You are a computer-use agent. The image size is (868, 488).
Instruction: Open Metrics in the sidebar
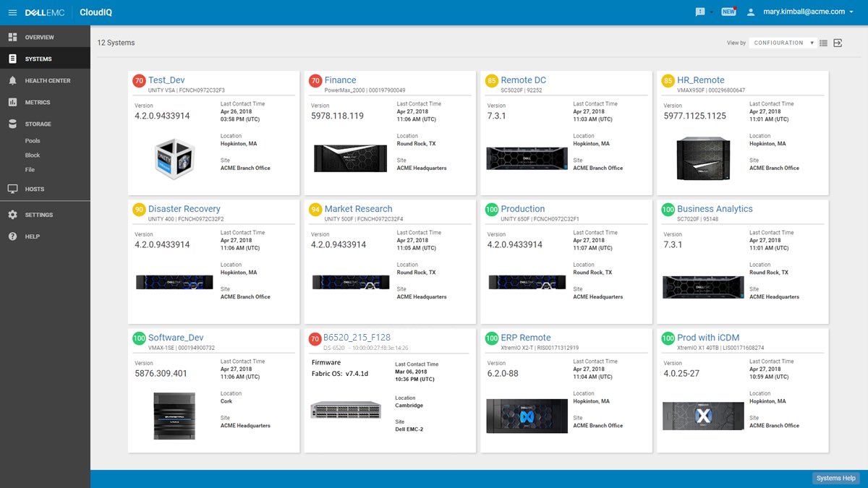45,102
